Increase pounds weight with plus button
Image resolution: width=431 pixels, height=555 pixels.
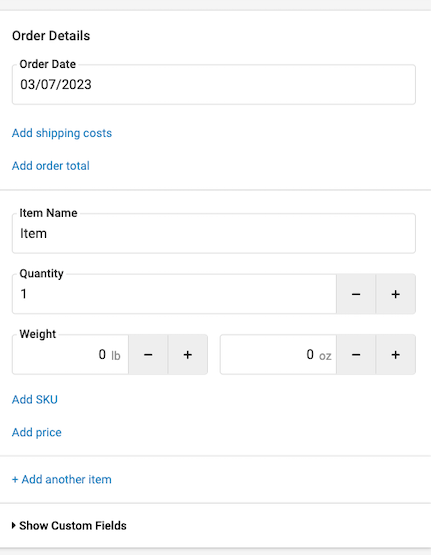pyautogui.click(x=188, y=355)
